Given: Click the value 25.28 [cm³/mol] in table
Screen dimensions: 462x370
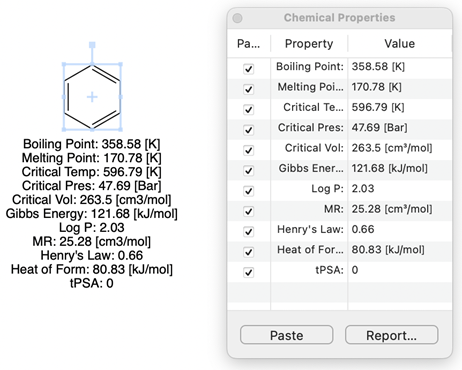Looking at the screenshot, I should point(392,209).
